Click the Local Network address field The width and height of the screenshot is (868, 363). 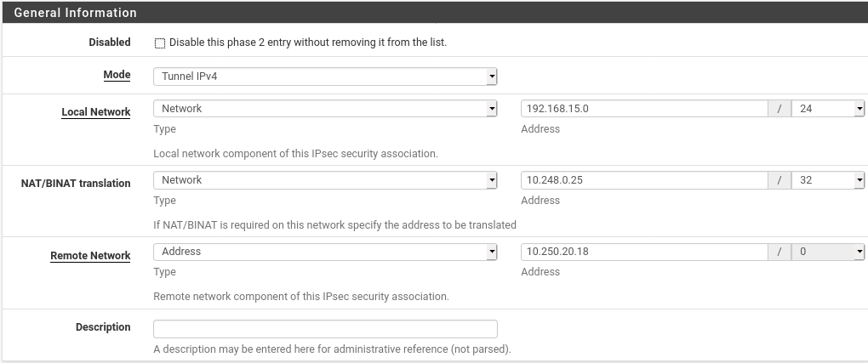tap(644, 109)
